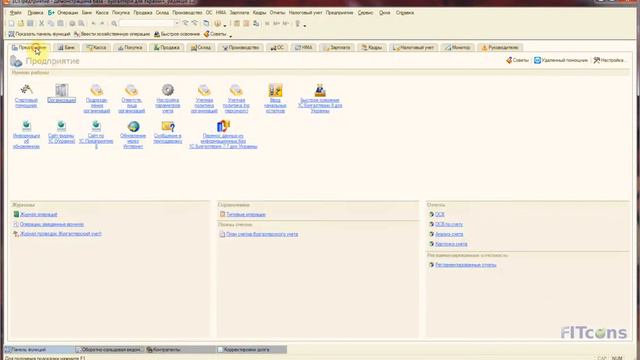Image resolution: width=640 pixels, height=360 pixels.
Task: Switch to the Касса tab
Action: point(96,48)
